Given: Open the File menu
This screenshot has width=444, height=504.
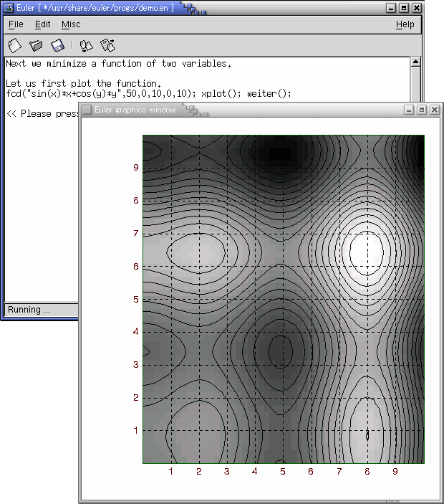Looking at the screenshot, I should (16, 24).
